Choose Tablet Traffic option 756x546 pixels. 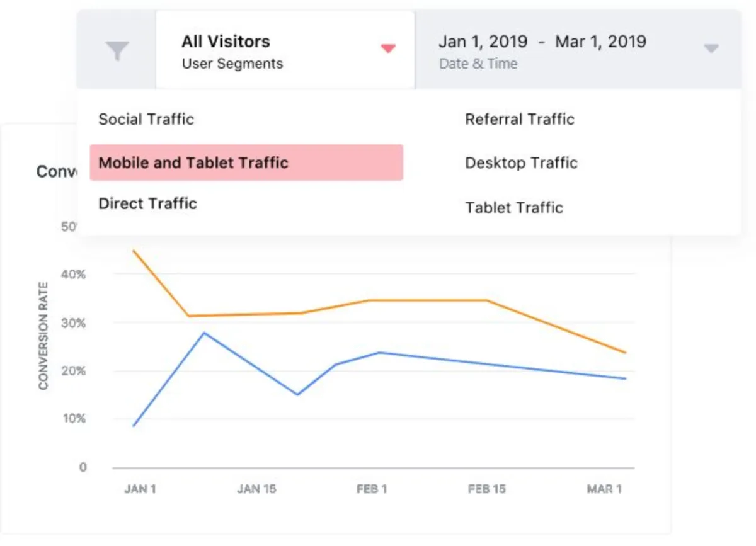click(x=514, y=207)
